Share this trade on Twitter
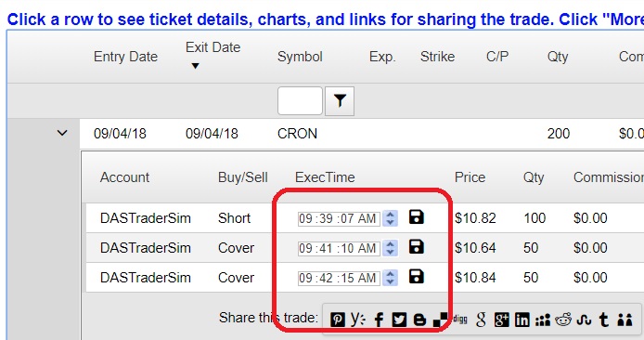The width and height of the screenshot is (644, 340). [399, 320]
